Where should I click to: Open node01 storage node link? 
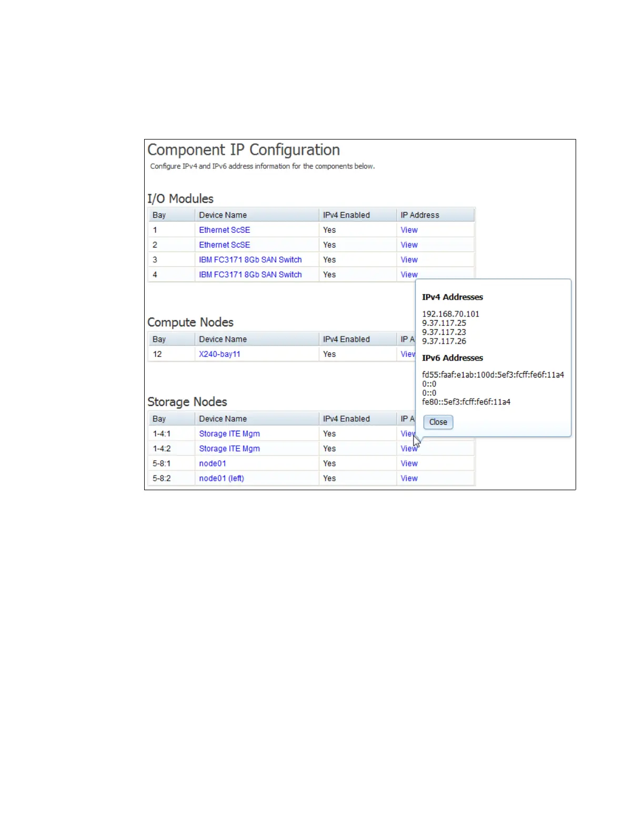pyautogui.click(x=213, y=463)
